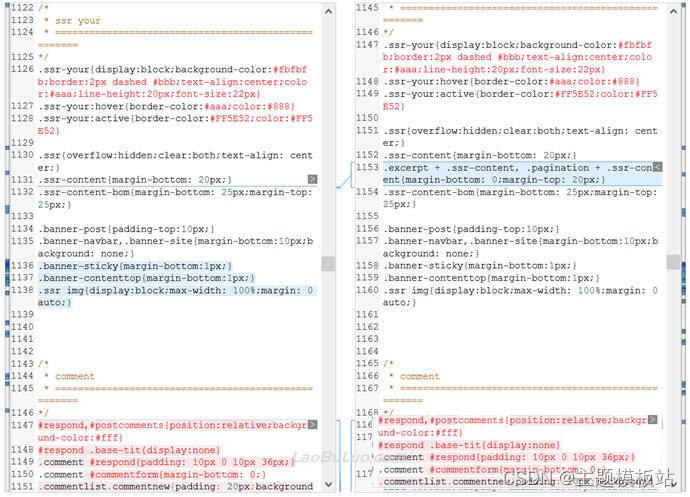The height and width of the screenshot is (497, 690).
Task: Click left pane line 1143 comment opener
Action: click(44, 364)
